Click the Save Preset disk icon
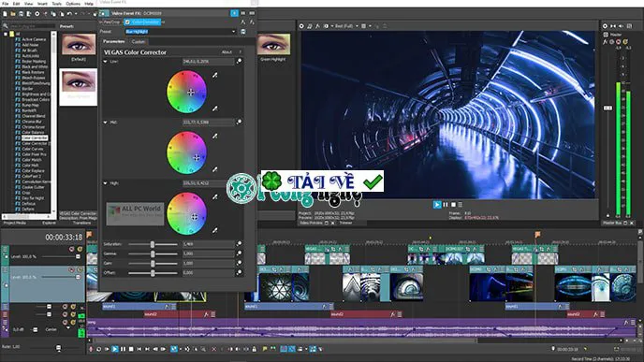644x362 pixels. [243, 32]
